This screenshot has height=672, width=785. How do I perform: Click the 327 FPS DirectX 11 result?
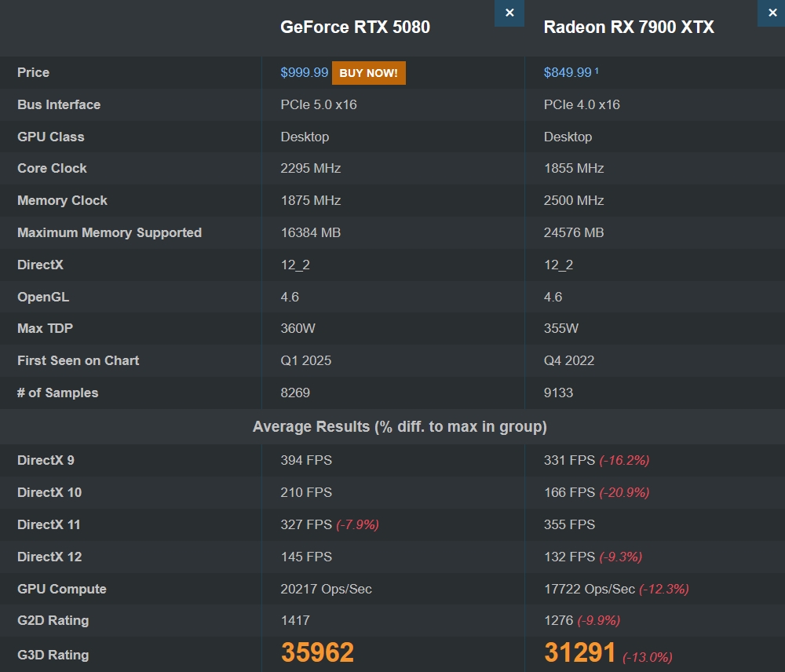pos(306,524)
